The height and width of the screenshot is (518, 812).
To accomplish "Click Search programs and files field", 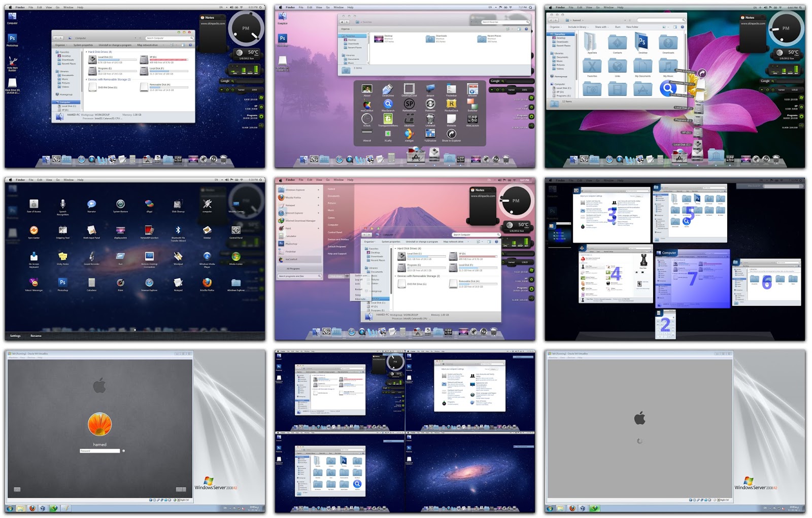I will (x=299, y=276).
